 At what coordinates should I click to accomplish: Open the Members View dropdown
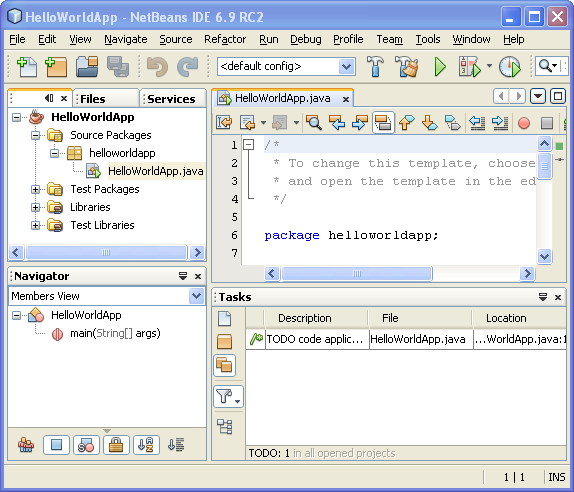coord(196,296)
